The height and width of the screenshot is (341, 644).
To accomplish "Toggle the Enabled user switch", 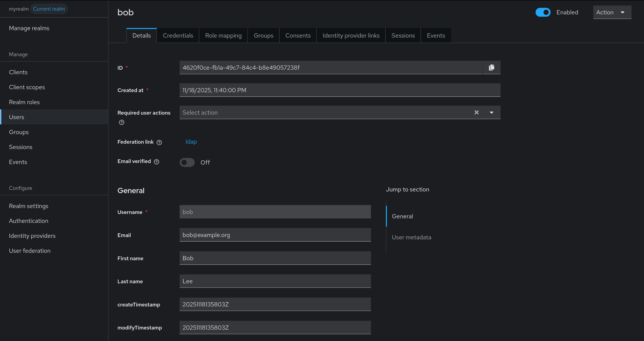I will coord(543,12).
